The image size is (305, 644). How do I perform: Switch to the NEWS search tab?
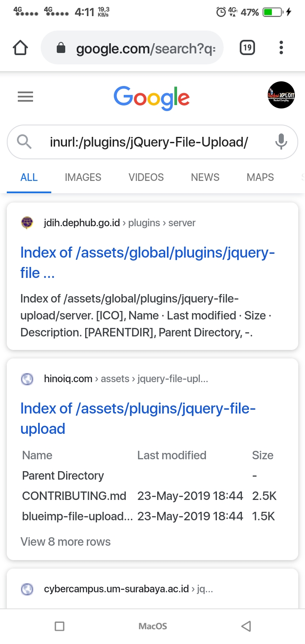coord(205,177)
